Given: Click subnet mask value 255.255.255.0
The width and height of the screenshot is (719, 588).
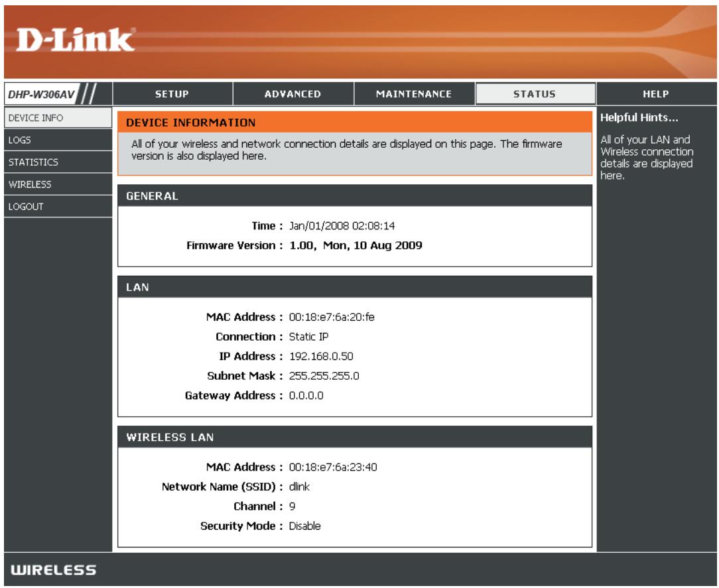Looking at the screenshot, I should [x=324, y=377].
